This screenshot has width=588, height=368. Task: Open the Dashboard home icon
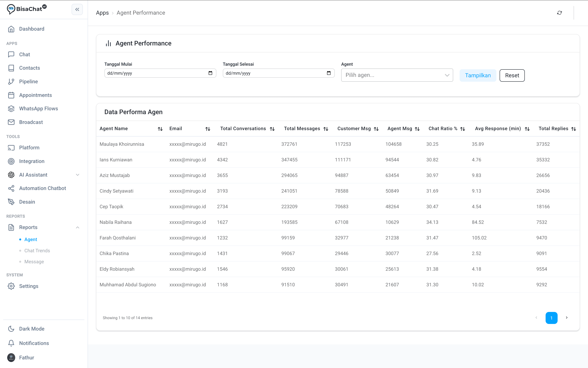point(11,29)
